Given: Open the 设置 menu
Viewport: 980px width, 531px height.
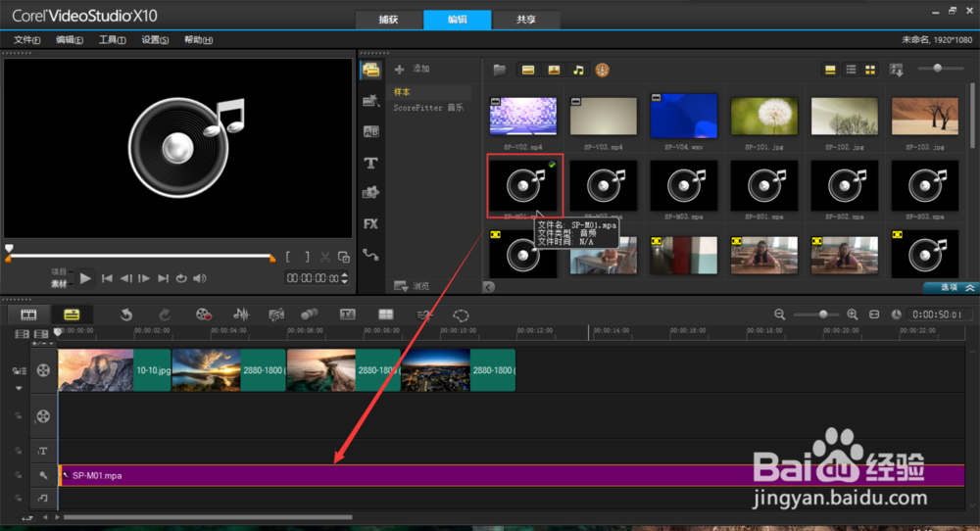Looking at the screenshot, I should point(155,40).
